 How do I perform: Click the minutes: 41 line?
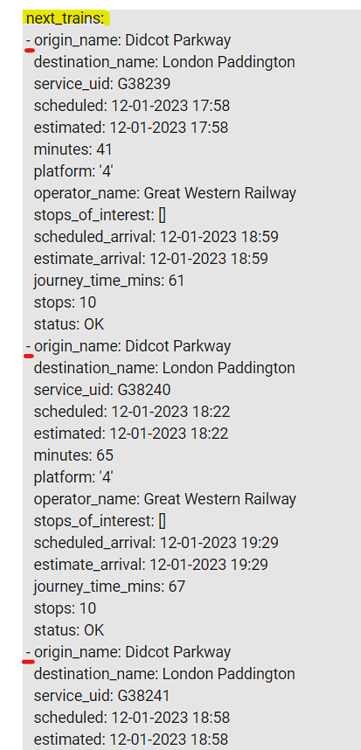click(73, 149)
